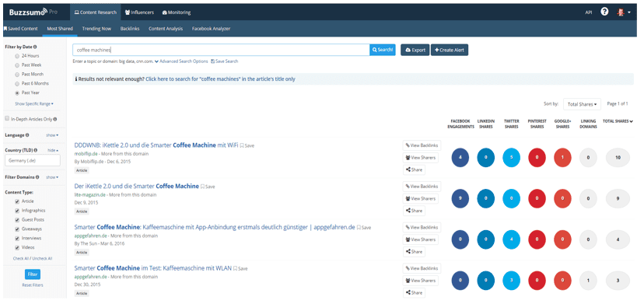Screen dimensions: 644x304
Task: Click the Buzzsumo Pro logo
Action: [33, 12]
